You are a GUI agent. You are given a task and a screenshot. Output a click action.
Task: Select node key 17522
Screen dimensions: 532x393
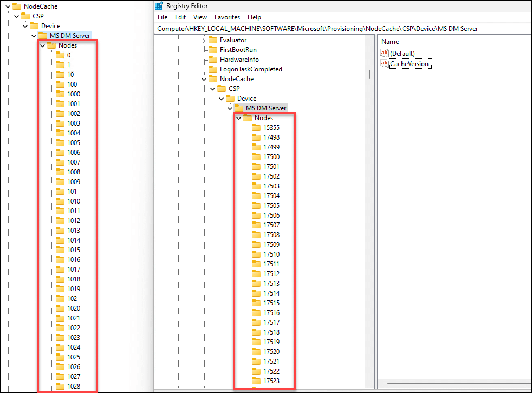pos(271,371)
